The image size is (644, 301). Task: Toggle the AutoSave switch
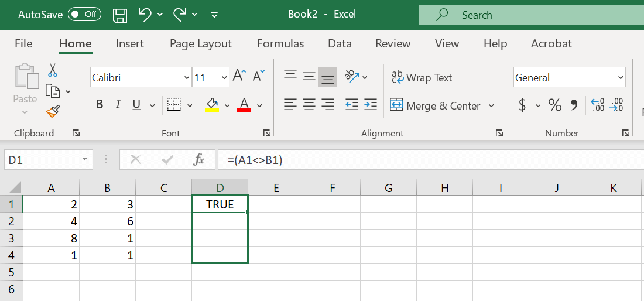84,15
